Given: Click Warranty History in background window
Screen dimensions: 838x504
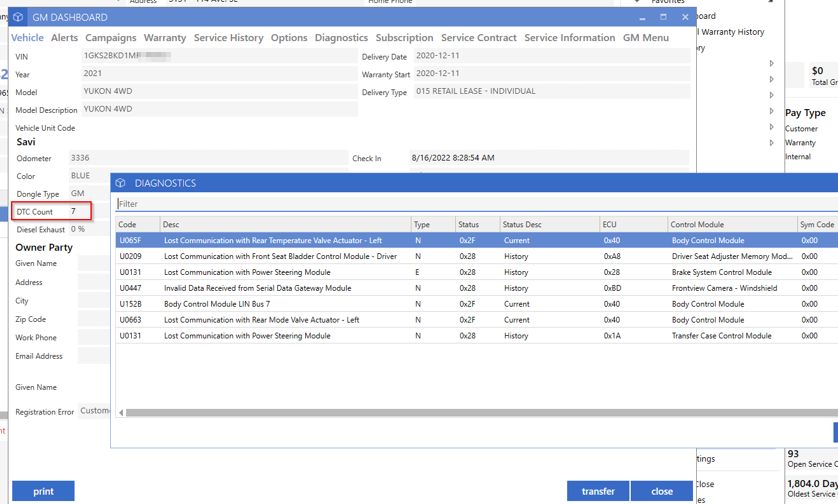Looking at the screenshot, I should 733,32.
